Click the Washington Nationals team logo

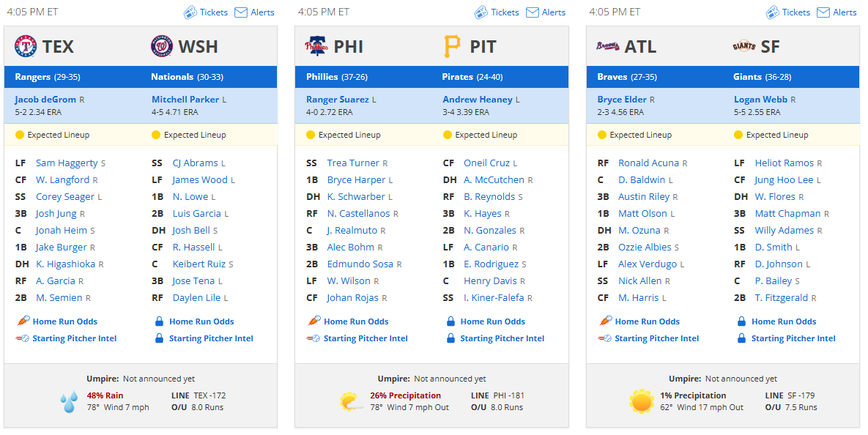tap(162, 46)
